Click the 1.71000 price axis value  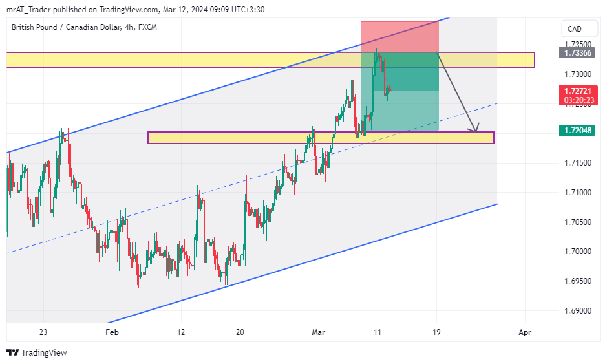pyautogui.click(x=577, y=193)
